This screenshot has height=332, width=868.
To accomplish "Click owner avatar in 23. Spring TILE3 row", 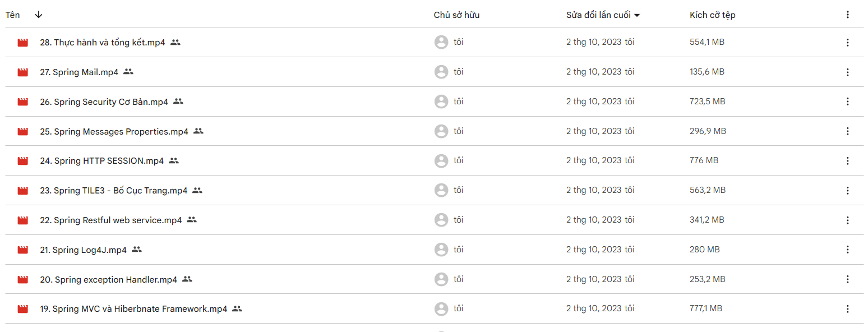I will coord(441,190).
